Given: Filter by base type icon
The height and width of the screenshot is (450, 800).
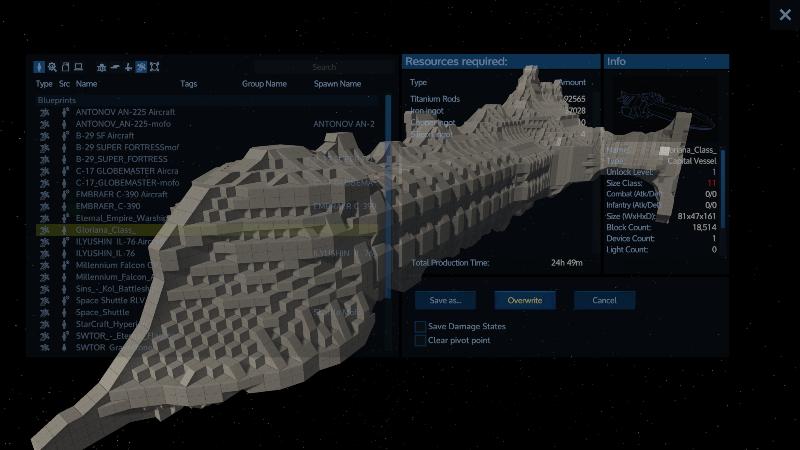Looking at the screenshot, I should coord(102,67).
